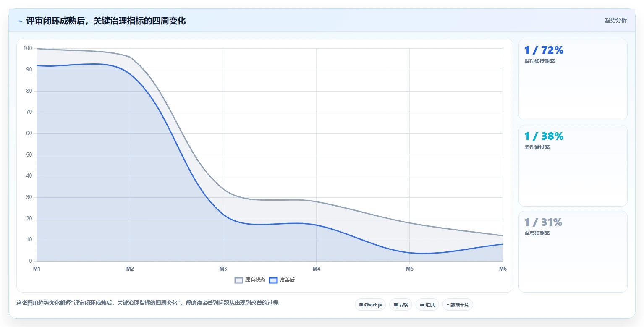Image resolution: width=644 pixels, height=327 pixels.
Task: Click the 表格 tag pill
Action: click(x=401, y=305)
